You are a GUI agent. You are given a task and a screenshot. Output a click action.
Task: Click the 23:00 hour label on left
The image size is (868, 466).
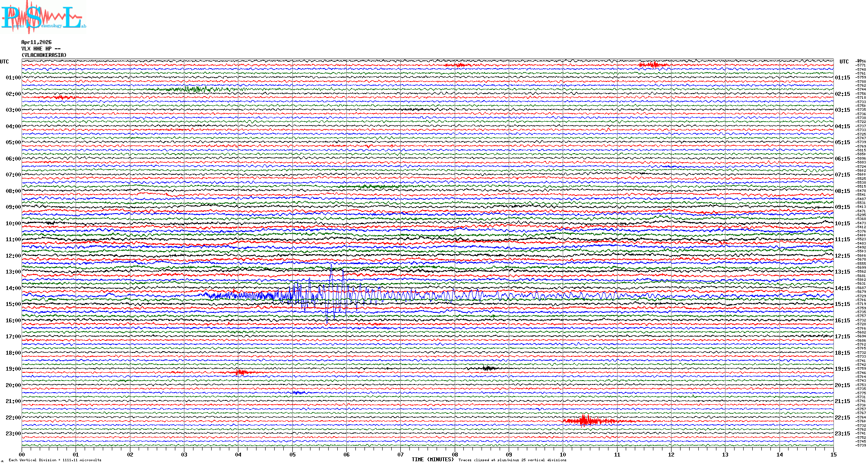coord(13,434)
